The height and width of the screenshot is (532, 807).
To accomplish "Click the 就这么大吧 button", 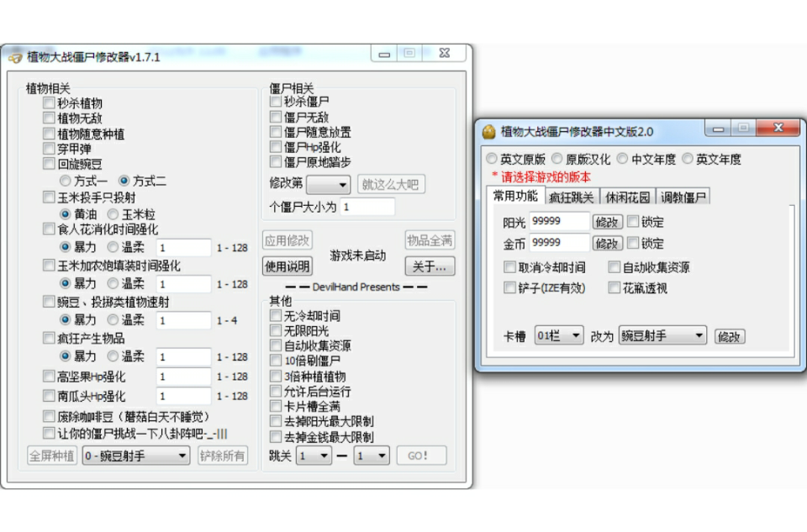I will (x=391, y=184).
